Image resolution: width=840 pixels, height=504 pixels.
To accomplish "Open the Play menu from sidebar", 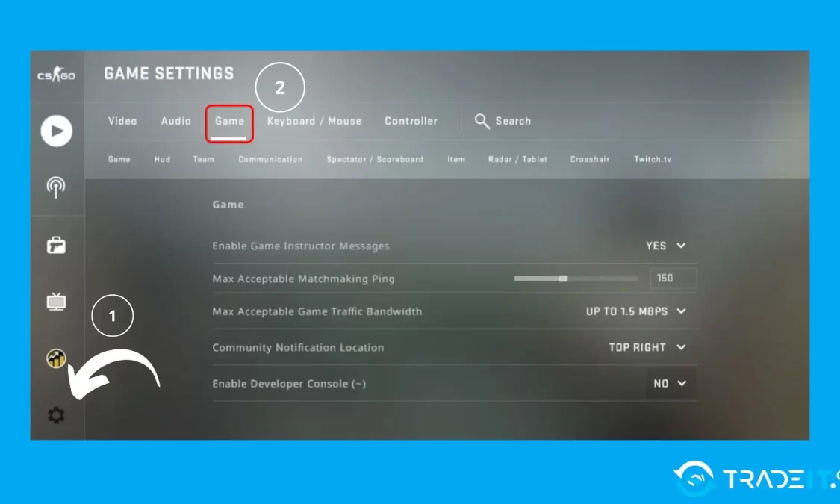I will click(56, 131).
